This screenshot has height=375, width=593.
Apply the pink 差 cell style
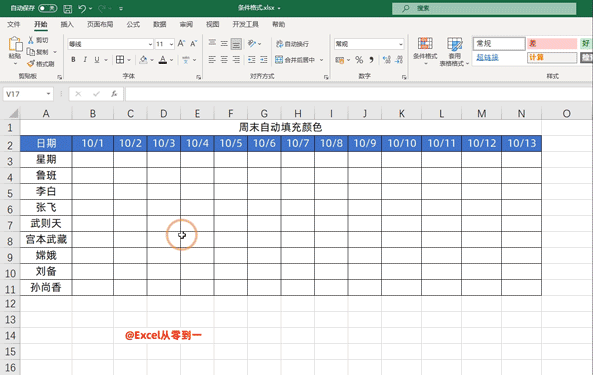point(552,43)
